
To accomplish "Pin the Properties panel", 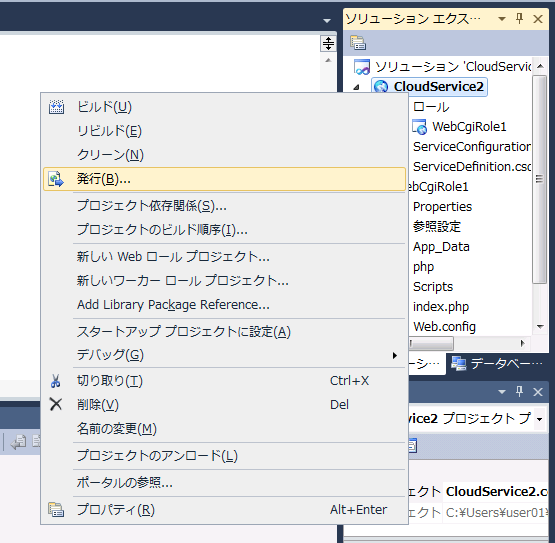I will click(520, 391).
